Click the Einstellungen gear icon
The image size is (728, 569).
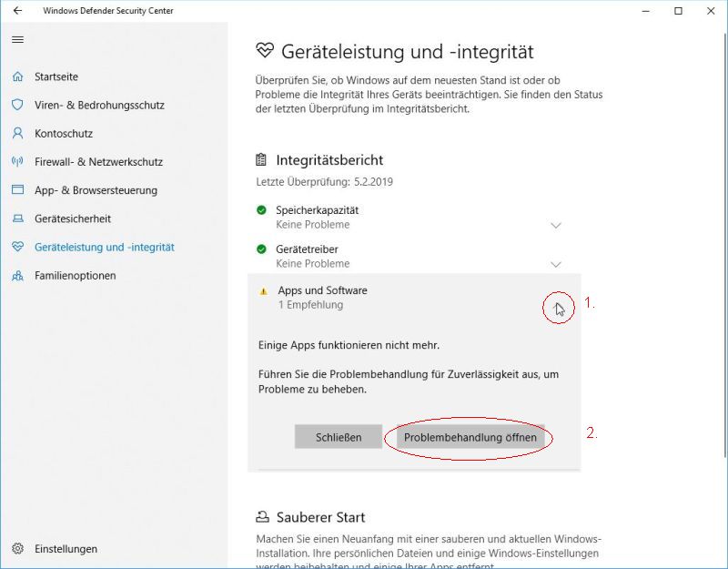coord(17,549)
